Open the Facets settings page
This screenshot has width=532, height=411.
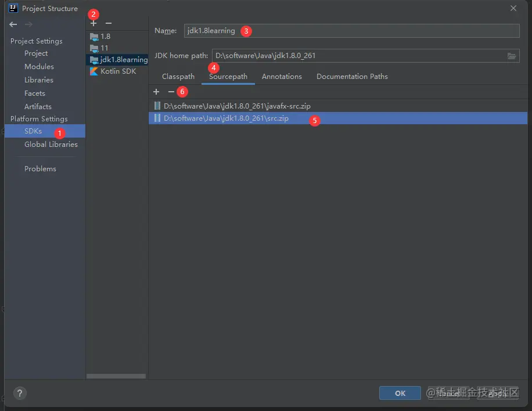[35, 93]
